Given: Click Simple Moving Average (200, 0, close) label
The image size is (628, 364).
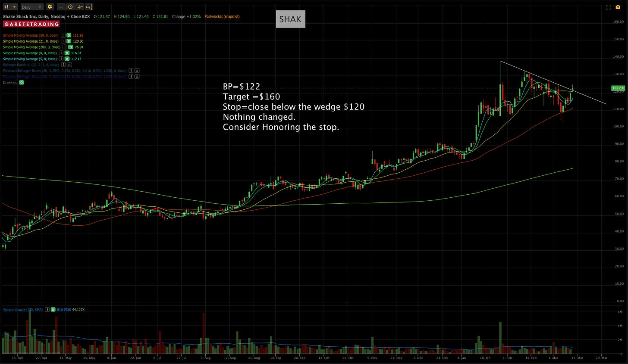Looking at the screenshot, I should point(31,47).
